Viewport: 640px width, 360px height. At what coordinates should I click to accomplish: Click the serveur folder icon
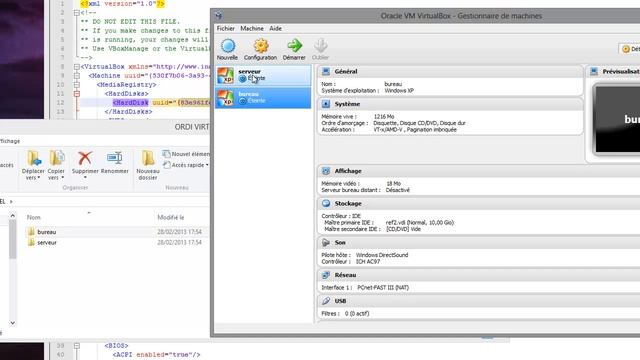[31, 242]
